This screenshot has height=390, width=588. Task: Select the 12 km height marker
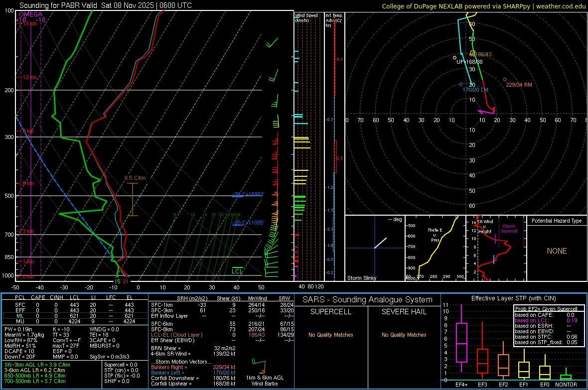click(x=29, y=77)
